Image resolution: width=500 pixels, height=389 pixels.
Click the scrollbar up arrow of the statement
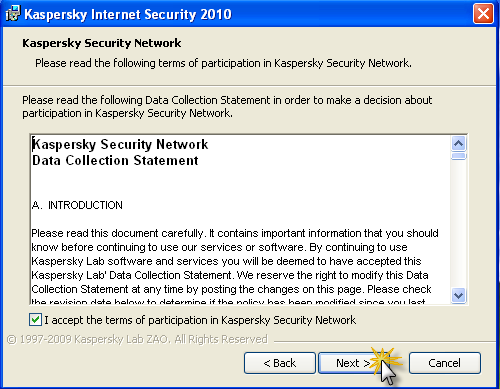pos(459,144)
